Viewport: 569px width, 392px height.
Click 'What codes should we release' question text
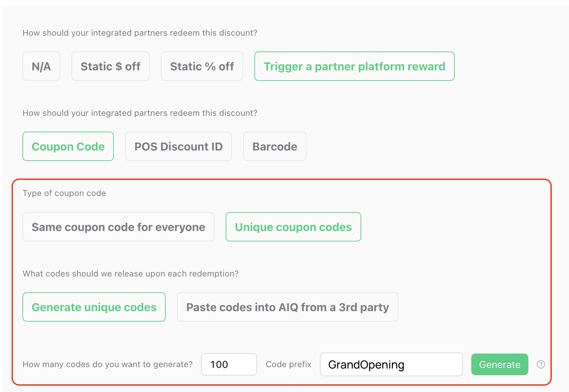coord(131,274)
